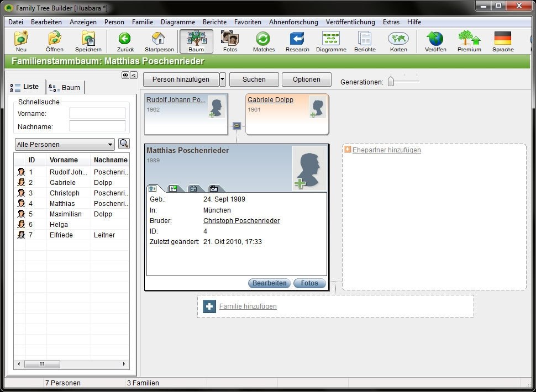Switch to the Baum tab
Screen dimensions: 536x392
pos(65,87)
